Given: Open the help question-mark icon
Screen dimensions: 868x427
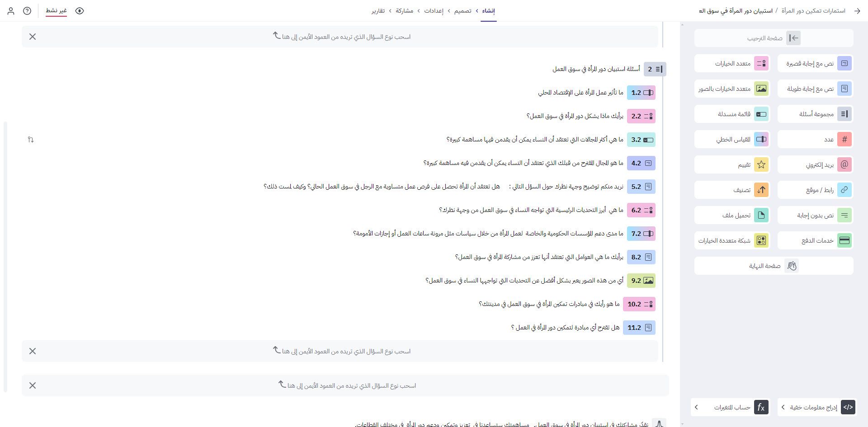Looking at the screenshot, I should [27, 11].
